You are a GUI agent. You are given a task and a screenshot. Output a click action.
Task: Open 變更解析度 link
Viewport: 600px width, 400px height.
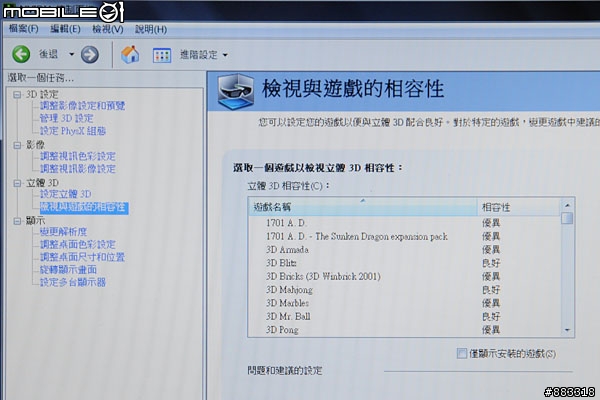coord(64,232)
